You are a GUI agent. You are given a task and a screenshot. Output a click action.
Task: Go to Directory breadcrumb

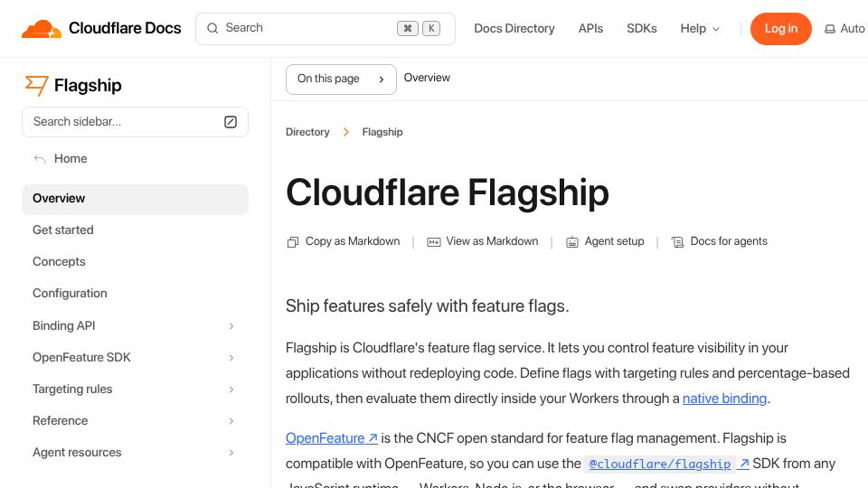[307, 132]
